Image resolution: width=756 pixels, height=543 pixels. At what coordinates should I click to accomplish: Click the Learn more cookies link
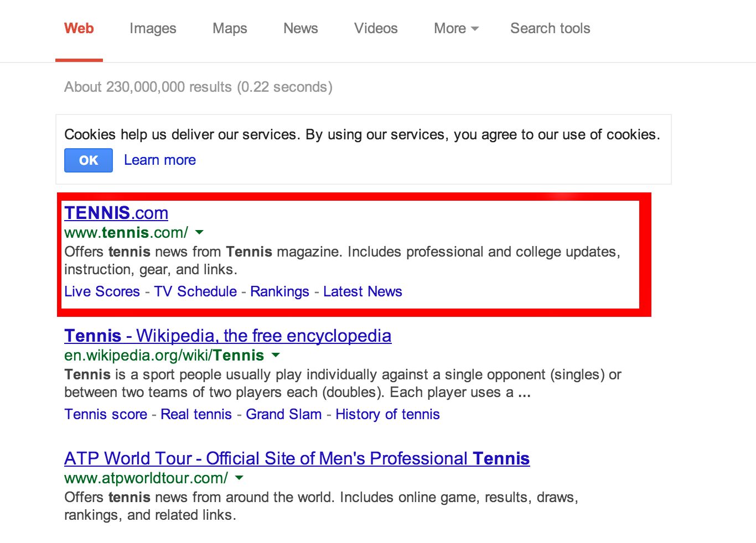pos(160,160)
